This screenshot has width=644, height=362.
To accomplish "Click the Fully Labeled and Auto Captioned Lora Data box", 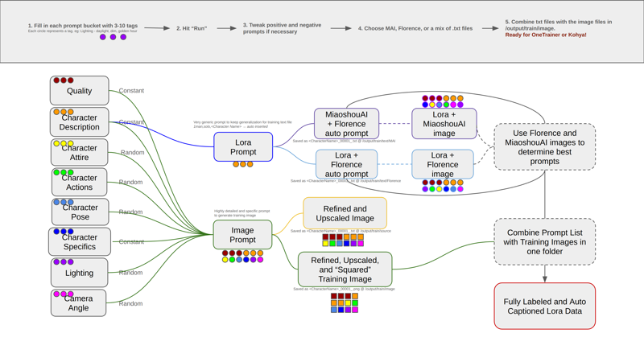I will [x=545, y=306].
